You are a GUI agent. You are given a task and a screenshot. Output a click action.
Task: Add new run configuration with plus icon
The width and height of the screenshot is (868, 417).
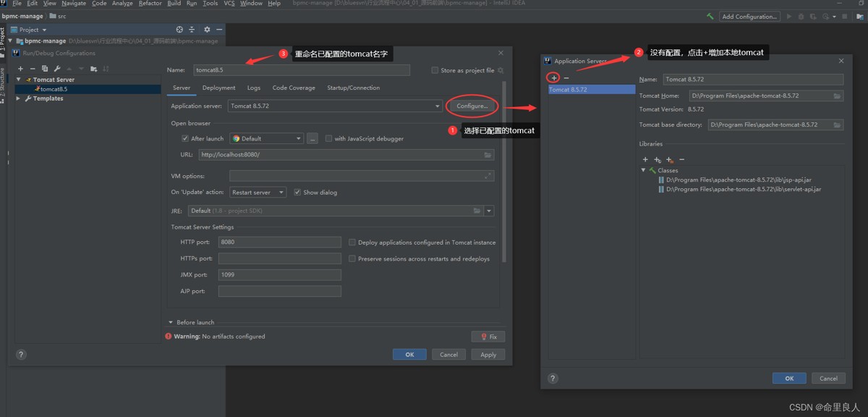(20, 69)
